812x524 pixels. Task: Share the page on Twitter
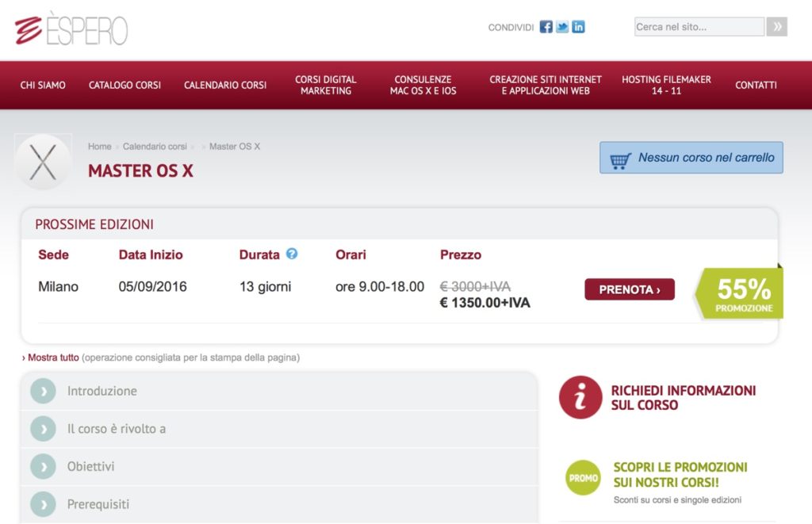[562, 27]
